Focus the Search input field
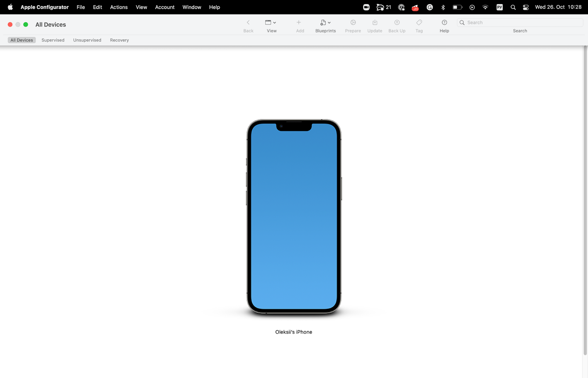The height and width of the screenshot is (378, 588). click(x=520, y=22)
